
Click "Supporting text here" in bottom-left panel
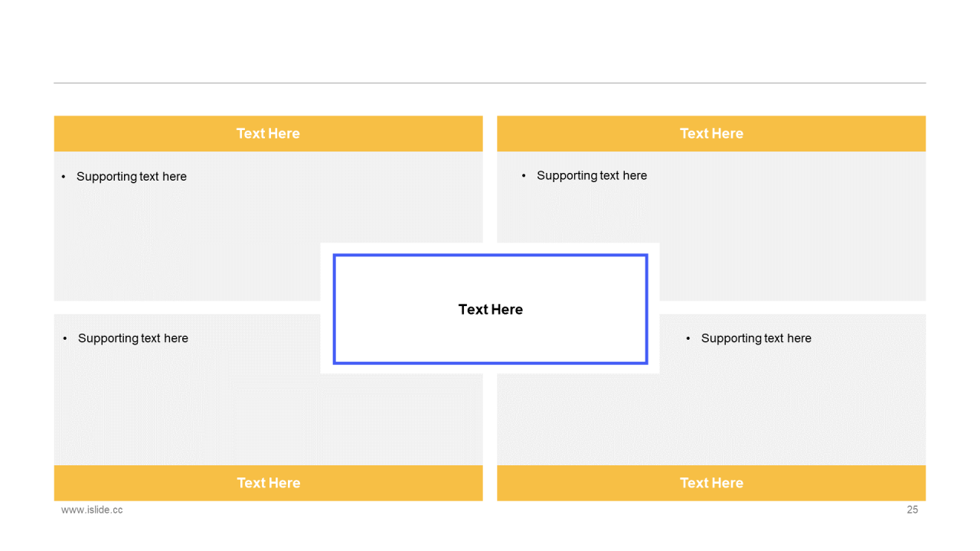133,338
